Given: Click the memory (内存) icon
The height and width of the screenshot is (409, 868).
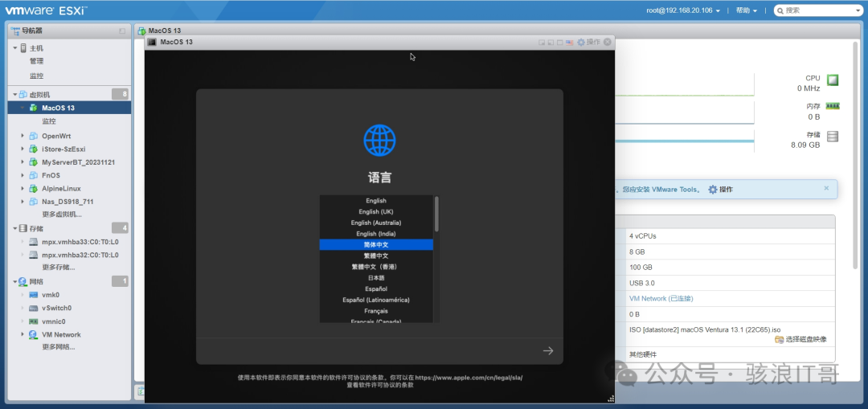Looking at the screenshot, I should click(832, 106).
